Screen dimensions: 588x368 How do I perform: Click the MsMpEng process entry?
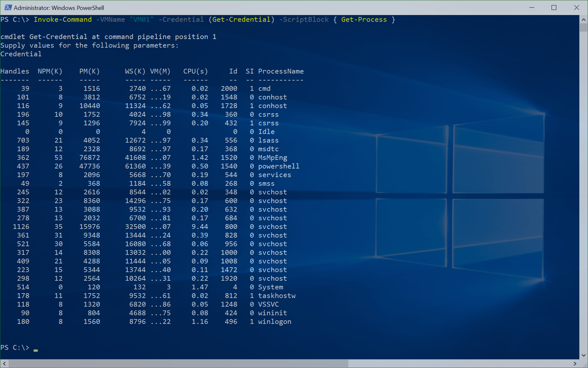[x=273, y=157]
